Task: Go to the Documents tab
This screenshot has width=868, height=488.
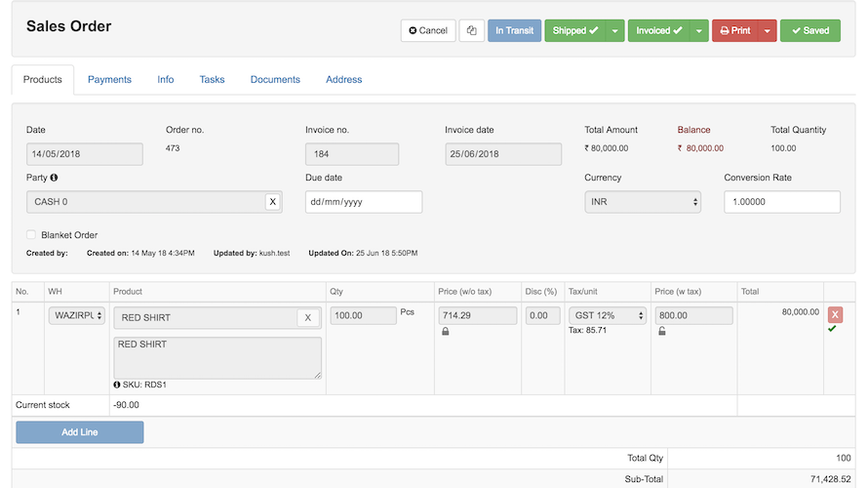Action: coord(275,79)
